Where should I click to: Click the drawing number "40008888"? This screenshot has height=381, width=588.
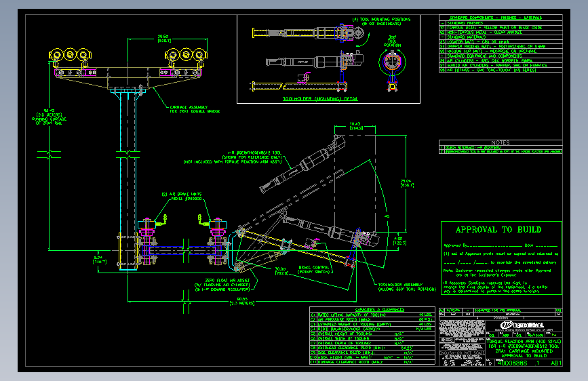pyautogui.click(x=512, y=363)
